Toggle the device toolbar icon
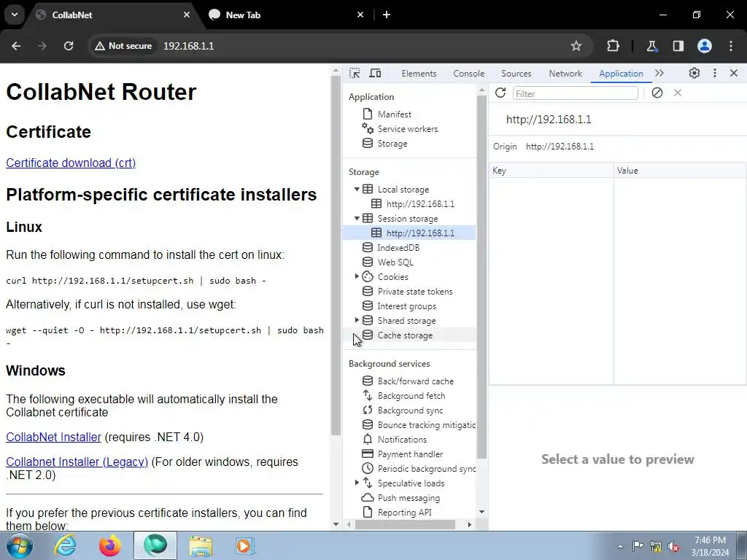The image size is (747, 560). pos(376,74)
